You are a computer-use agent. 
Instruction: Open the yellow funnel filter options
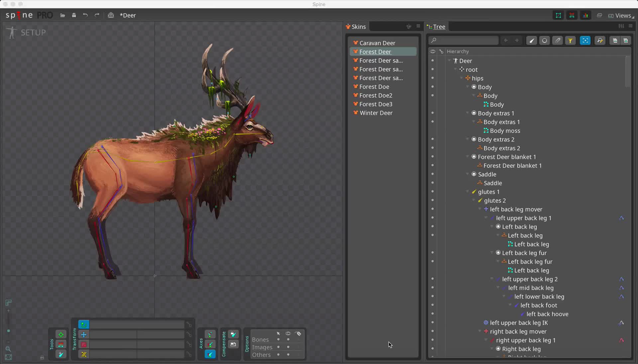click(571, 41)
